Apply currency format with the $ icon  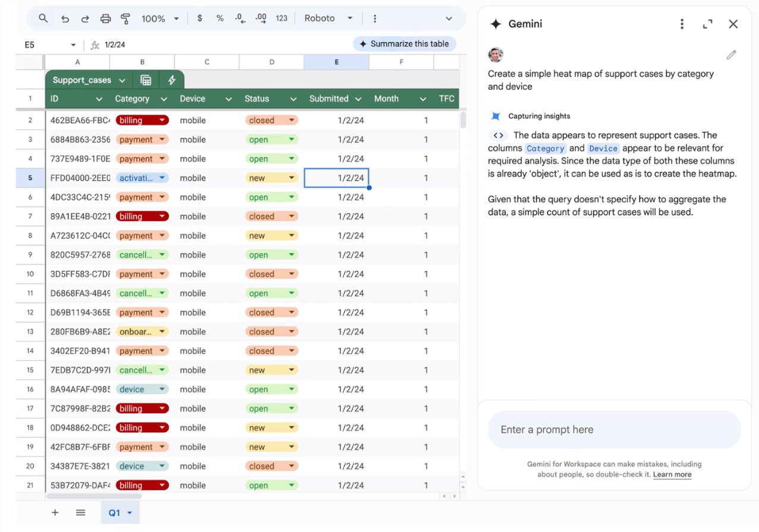pyautogui.click(x=200, y=18)
